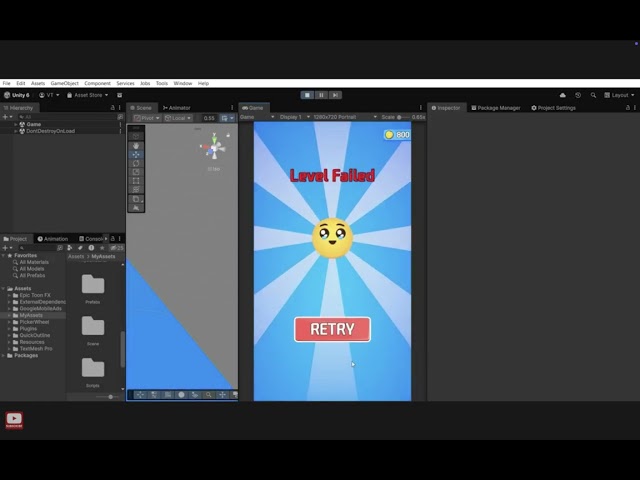Viewport: 640px width, 480px height.
Task: Click the icon right of Asset Store
Action: (x=120, y=95)
